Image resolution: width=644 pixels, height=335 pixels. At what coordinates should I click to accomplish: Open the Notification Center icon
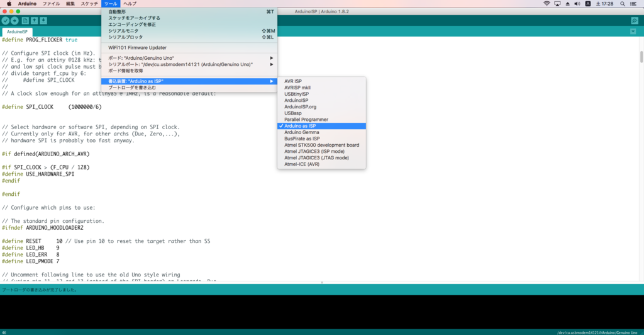coord(634,4)
